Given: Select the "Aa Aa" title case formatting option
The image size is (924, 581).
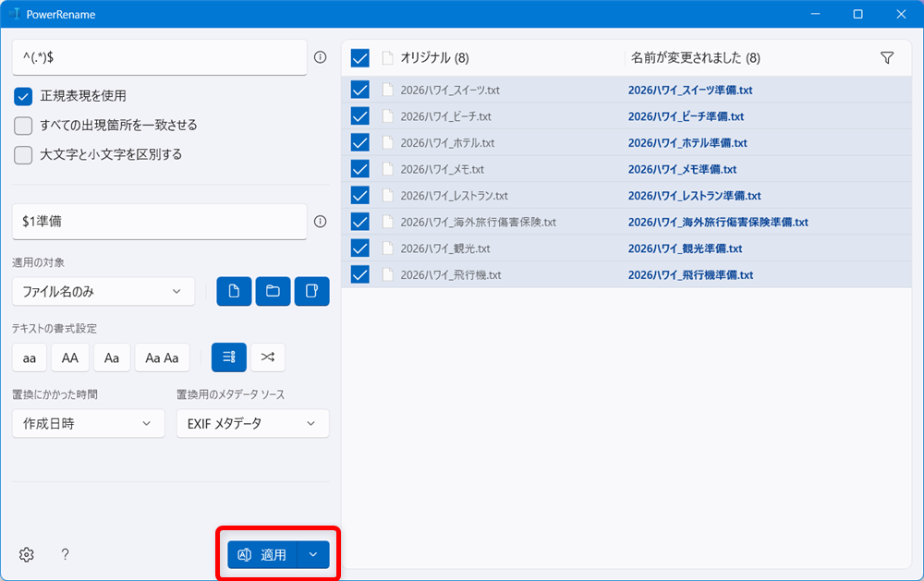Looking at the screenshot, I should (x=161, y=357).
